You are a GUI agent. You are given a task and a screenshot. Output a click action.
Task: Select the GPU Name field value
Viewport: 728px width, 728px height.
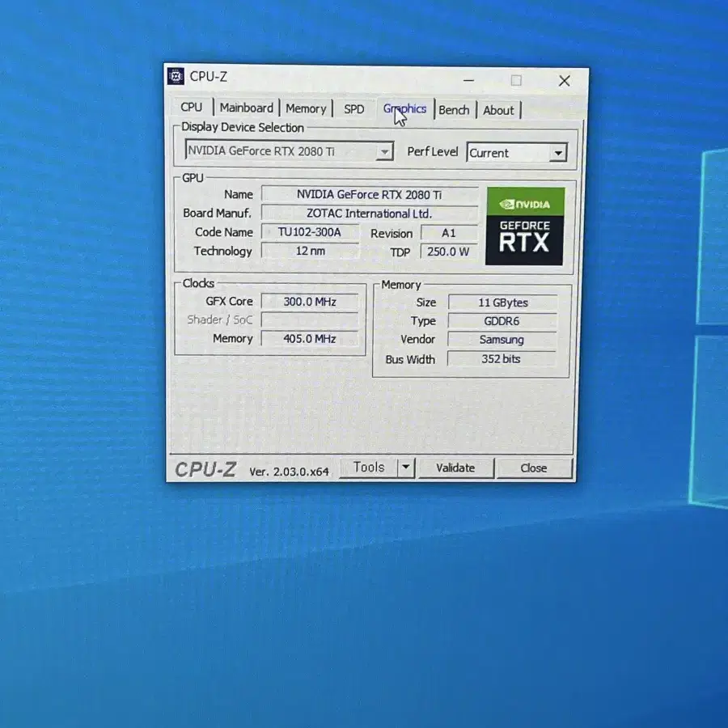(370, 194)
